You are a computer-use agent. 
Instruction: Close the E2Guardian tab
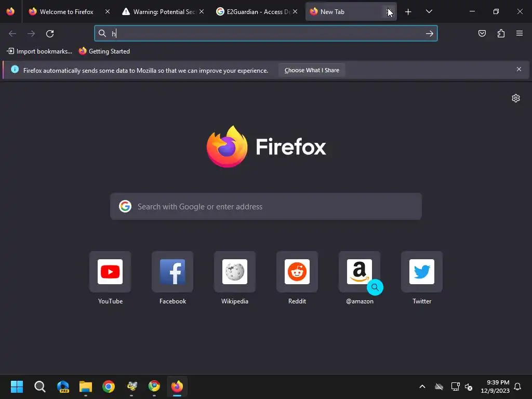[295, 11]
